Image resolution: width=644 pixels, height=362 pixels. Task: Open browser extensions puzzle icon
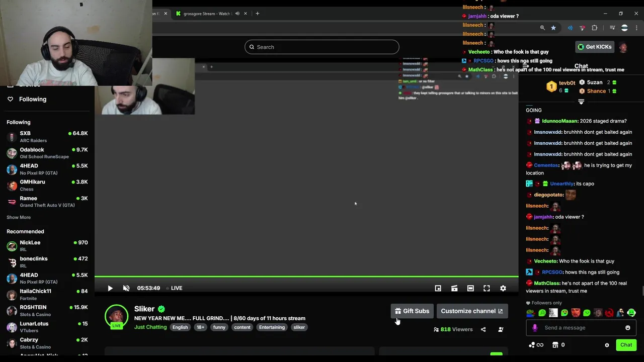(595, 28)
